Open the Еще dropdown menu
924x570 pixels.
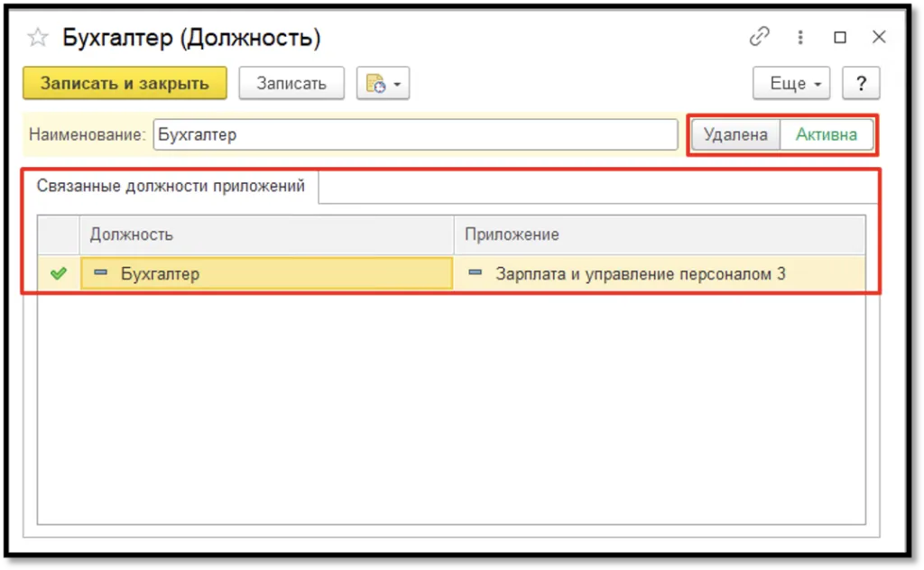(x=790, y=83)
